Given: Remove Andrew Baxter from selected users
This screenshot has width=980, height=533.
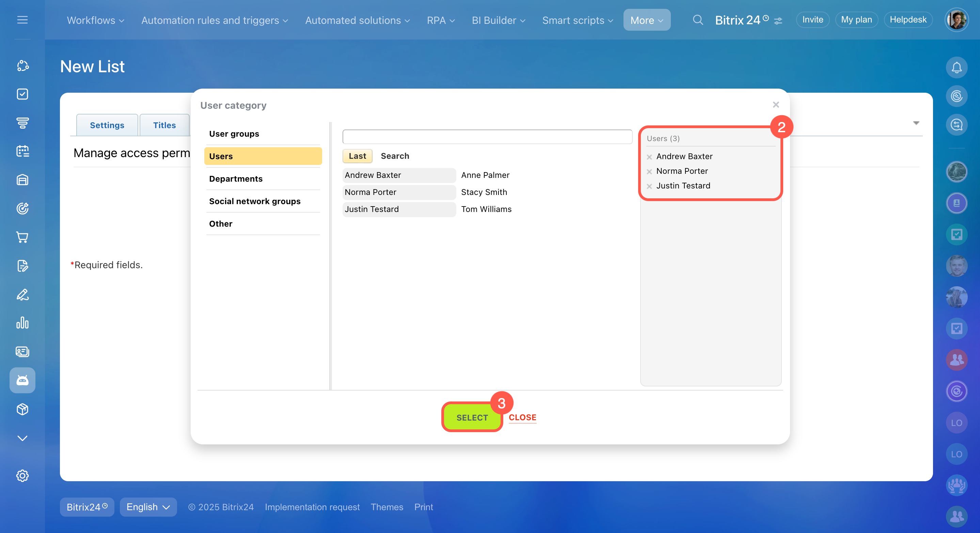Looking at the screenshot, I should pos(649,157).
